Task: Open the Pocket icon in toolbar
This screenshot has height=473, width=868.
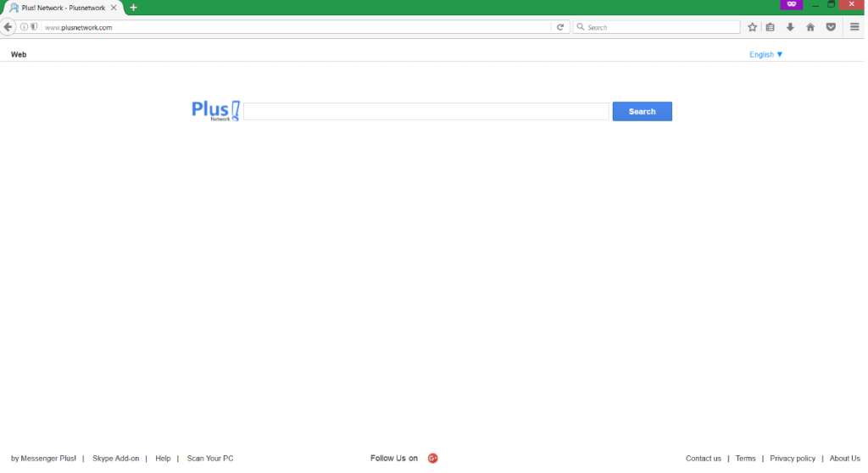Action: coord(831,27)
